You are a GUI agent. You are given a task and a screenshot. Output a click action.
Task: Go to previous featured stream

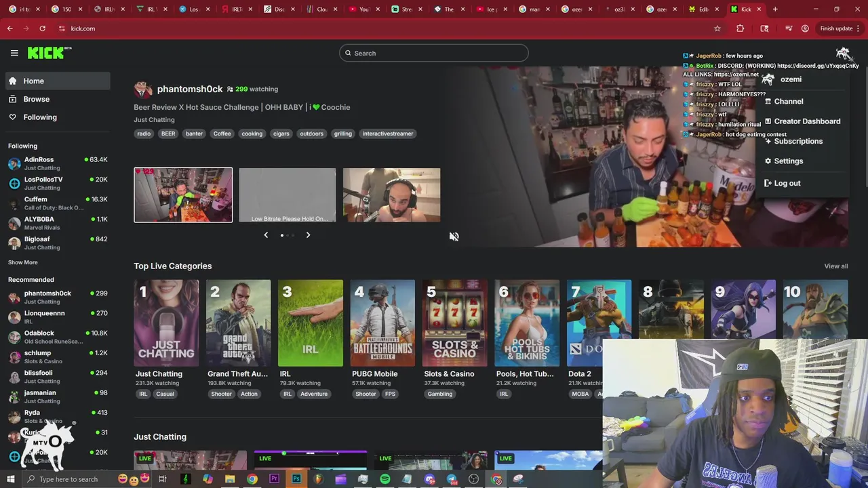[x=266, y=235]
